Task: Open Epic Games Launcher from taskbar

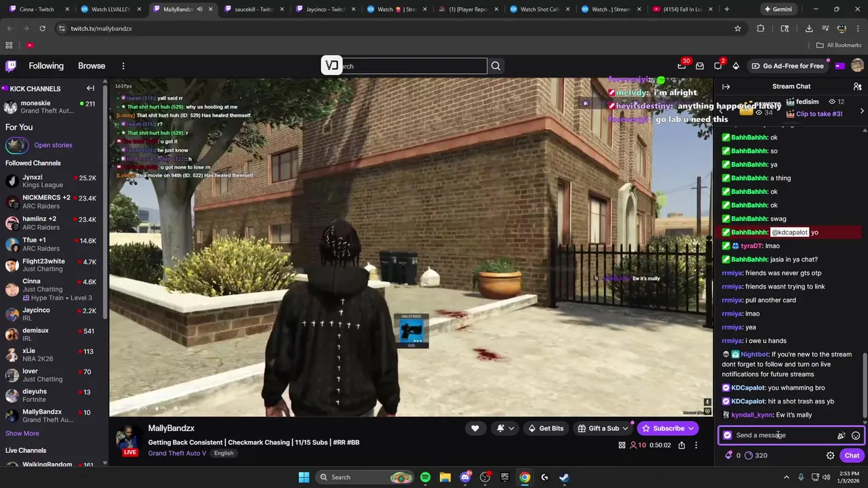Action: coord(505,477)
